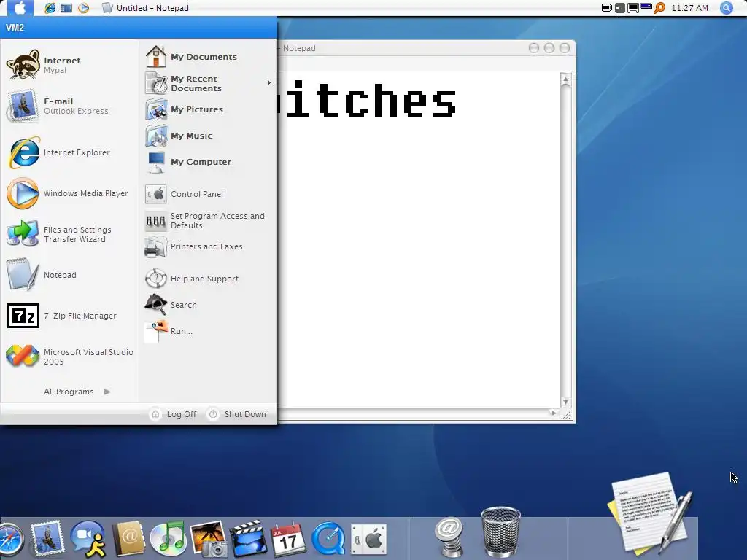This screenshot has width=747, height=560.
Task: Open the iTunes music note dock icon
Action: click(x=169, y=539)
